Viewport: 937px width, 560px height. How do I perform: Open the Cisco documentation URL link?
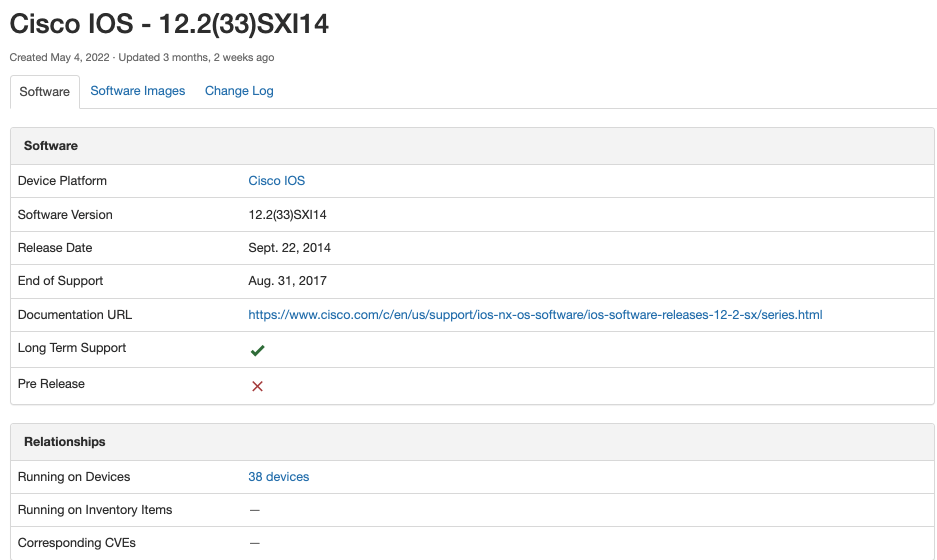tap(535, 314)
